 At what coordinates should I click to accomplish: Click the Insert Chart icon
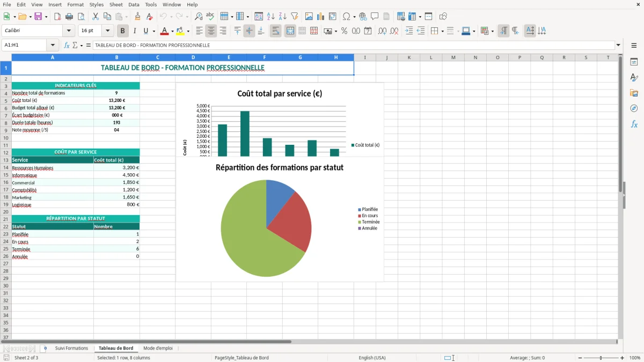click(321, 17)
